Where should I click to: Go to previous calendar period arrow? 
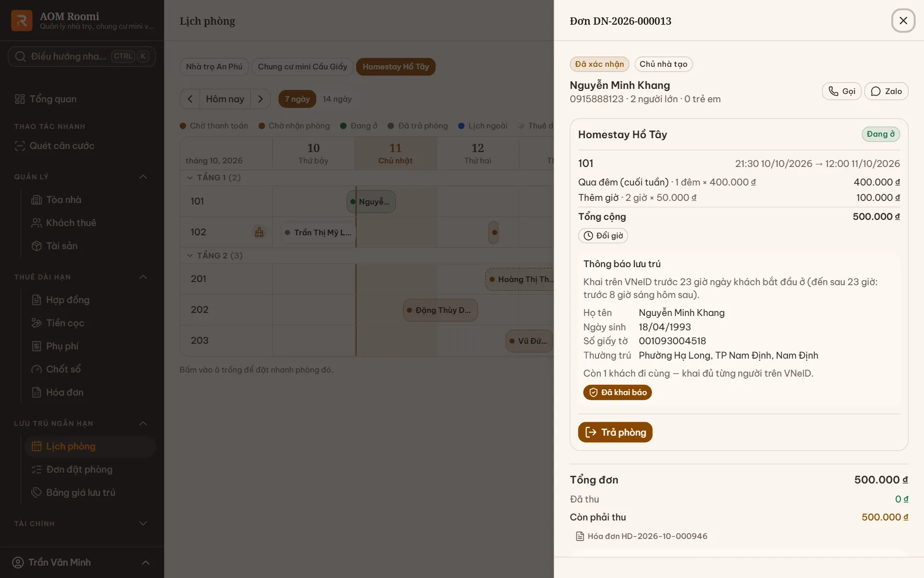[190, 99]
